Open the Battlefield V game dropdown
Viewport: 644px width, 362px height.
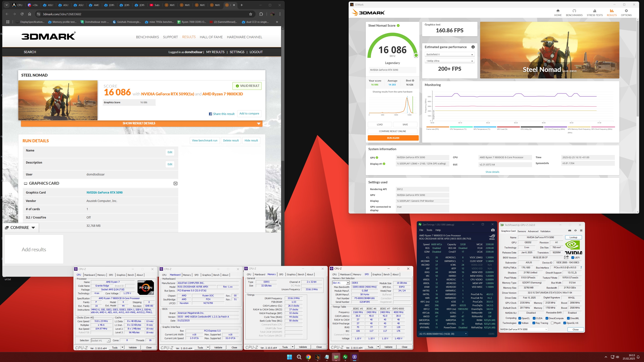(449, 54)
